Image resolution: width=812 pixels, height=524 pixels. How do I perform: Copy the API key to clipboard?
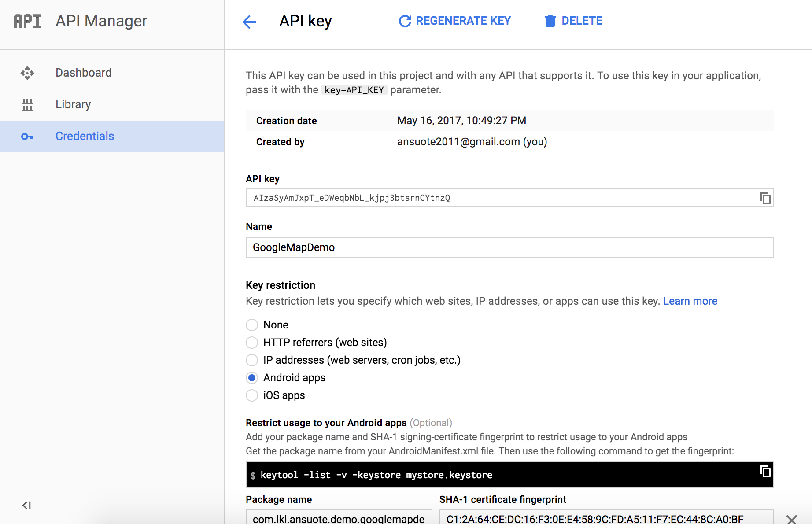click(765, 198)
